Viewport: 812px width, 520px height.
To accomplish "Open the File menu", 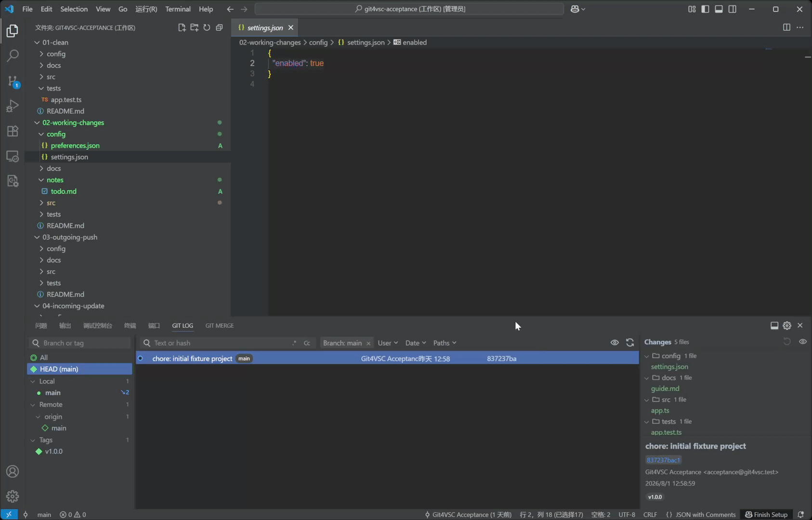I will pos(27,9).
